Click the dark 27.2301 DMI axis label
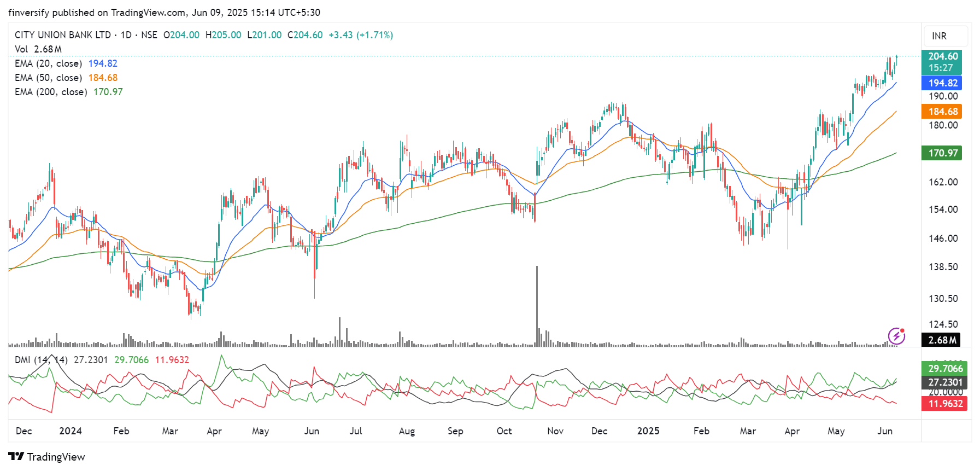Screen dimensions: 980x471 [x=944, y=382]
